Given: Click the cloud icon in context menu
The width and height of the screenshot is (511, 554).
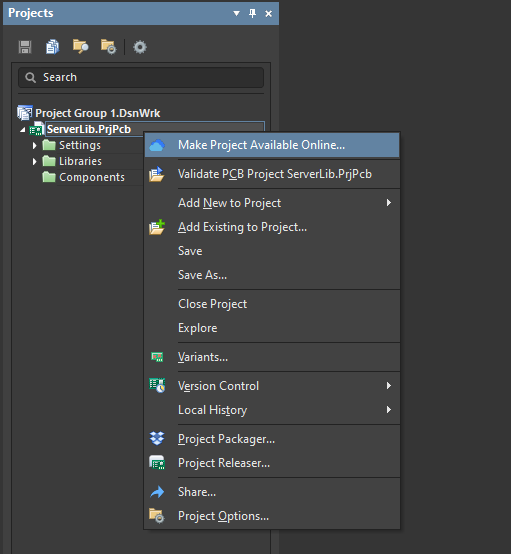Looking at the screenshot, I should [x=157, y=145].
